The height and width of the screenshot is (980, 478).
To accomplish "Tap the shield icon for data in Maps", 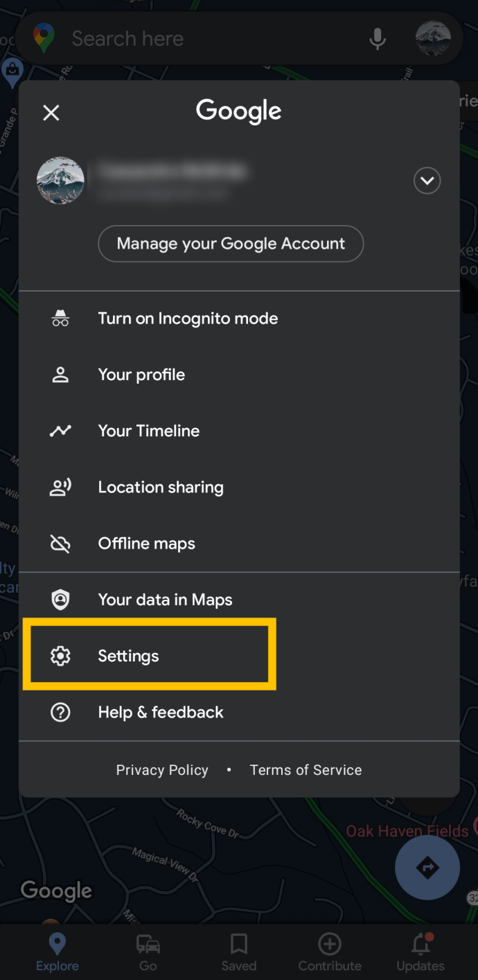I will tap(60, 600).
